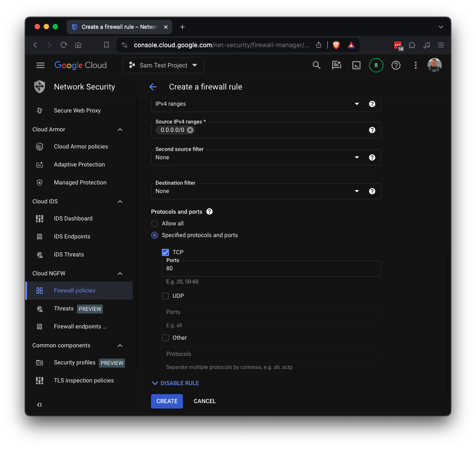
Task: Open the IPv4 ranges source filter dropdown
Action: pos(266,104)
